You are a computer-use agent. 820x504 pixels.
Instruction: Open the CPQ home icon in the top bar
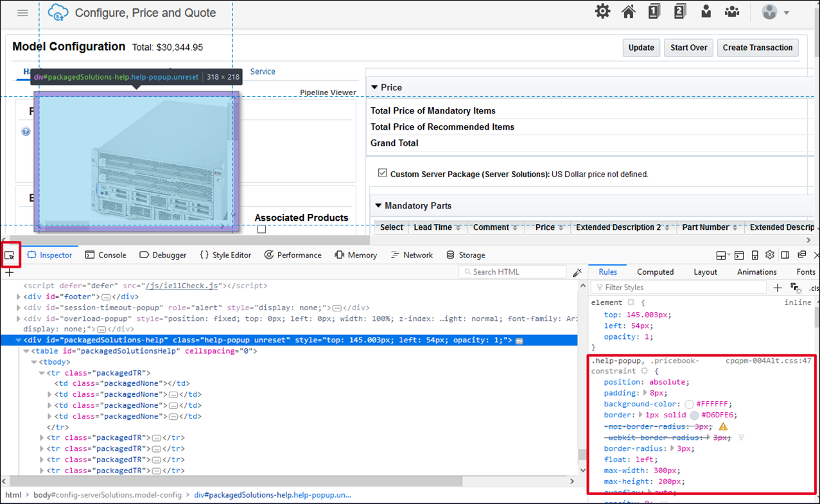(x=628, y=11)
